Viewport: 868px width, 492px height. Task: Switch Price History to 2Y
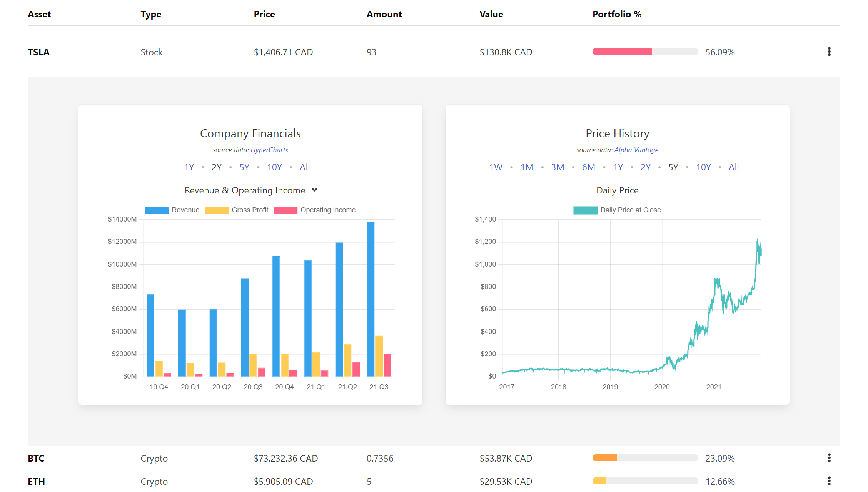(x=646, y=167)
